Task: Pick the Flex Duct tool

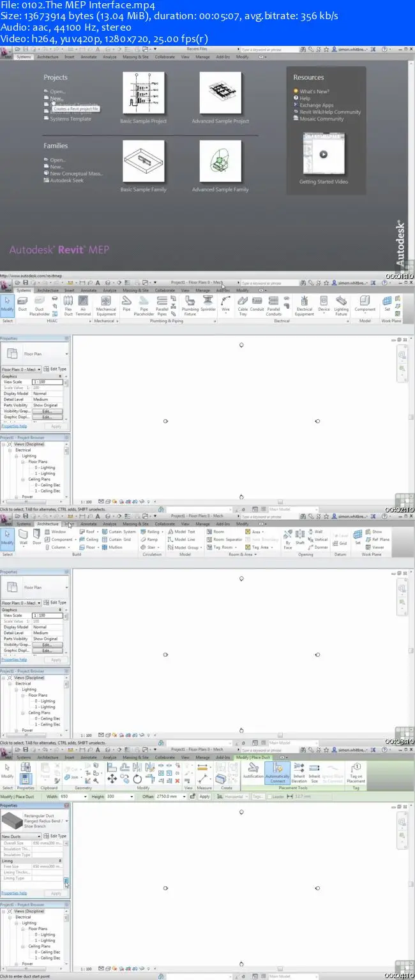Action: (68, 305)
